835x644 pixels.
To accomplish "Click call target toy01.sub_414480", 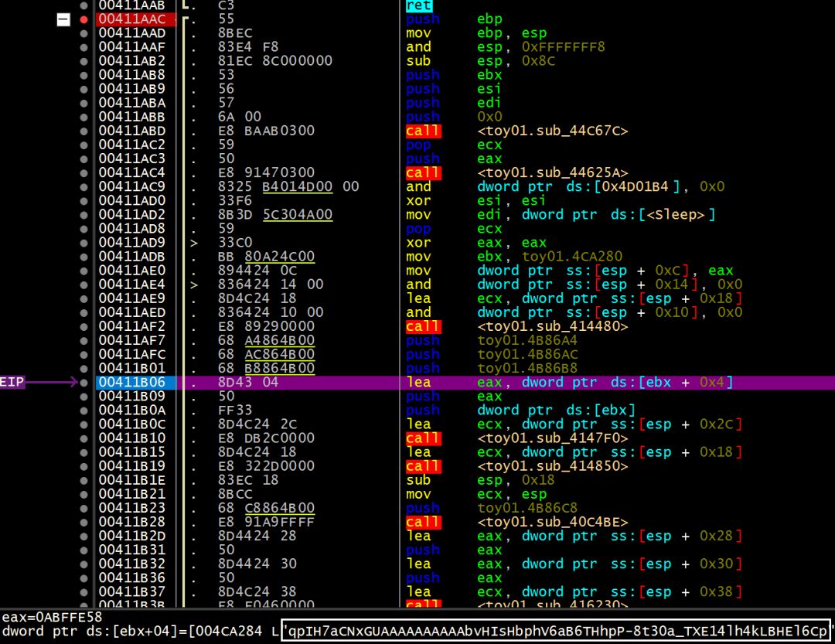I will (553, 326).
